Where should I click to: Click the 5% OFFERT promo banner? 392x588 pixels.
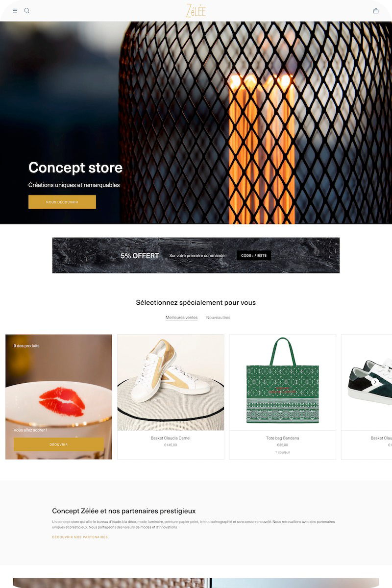coord(196,255)
